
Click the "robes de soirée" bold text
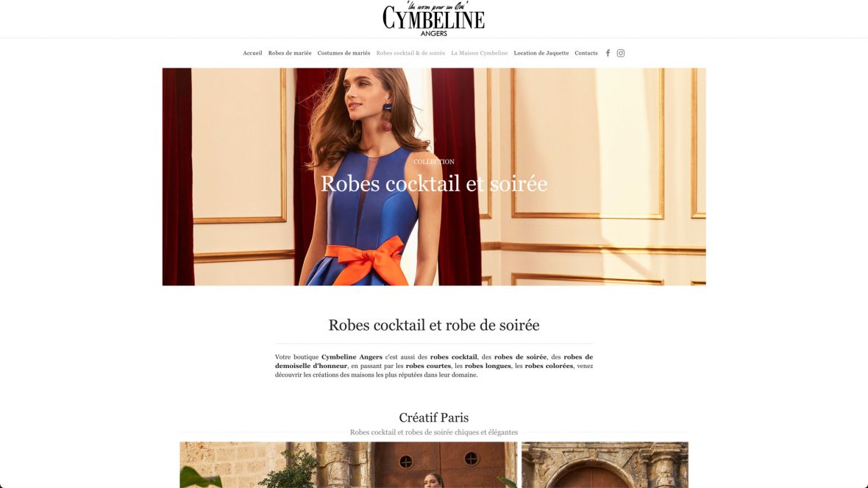point(520,357)
